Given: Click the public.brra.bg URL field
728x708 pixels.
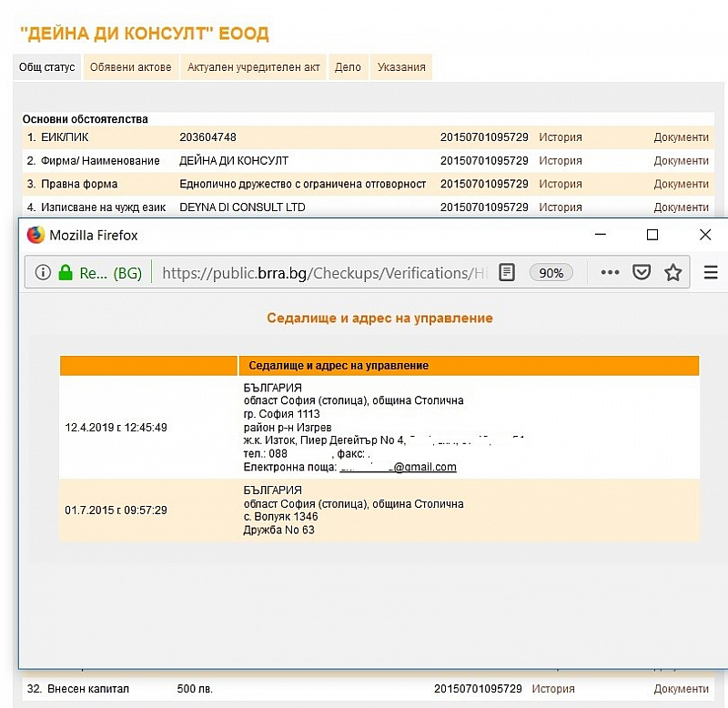Looking at the screenshot, I should [x=325, y=273].
